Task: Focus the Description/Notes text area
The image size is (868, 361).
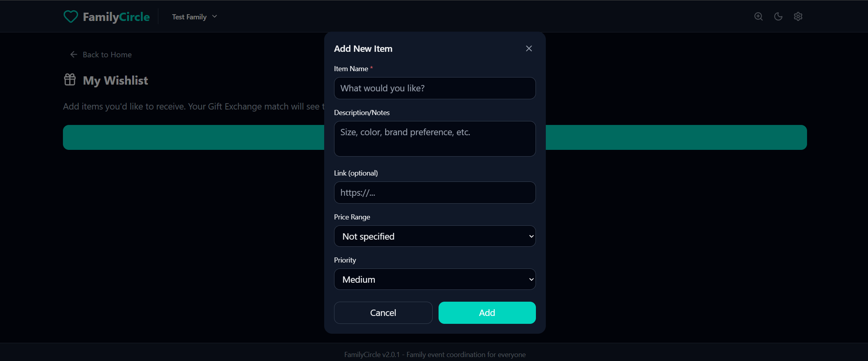Action: [435, 139]
